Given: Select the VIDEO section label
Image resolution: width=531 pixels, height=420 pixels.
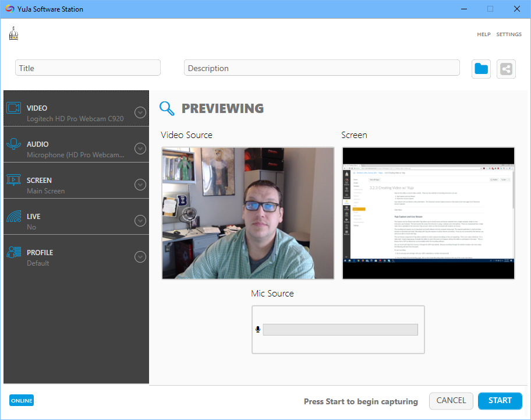Looking at the screenshot, I should (x=37, y=108).
